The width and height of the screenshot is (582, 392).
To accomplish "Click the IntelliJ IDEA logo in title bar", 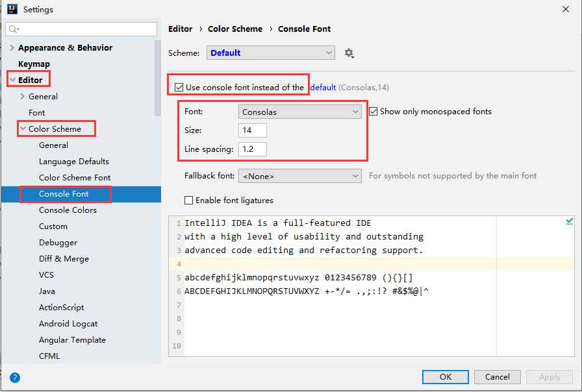I will click(x=12, y=9).
